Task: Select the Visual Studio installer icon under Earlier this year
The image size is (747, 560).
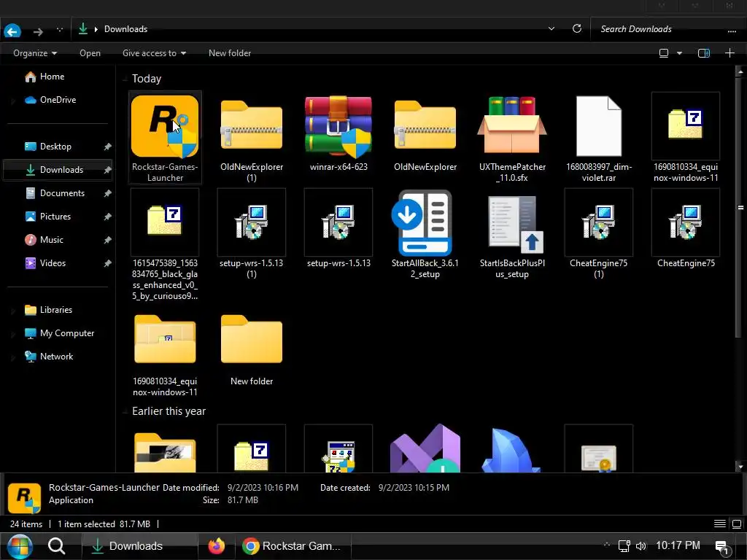Action: tap(425, 448)
